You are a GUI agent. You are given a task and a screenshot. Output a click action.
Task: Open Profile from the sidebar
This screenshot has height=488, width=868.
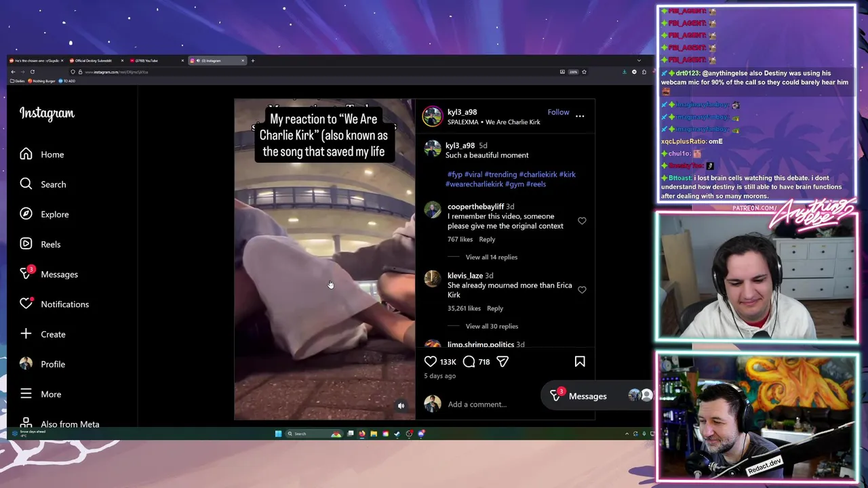pos(42,364)
